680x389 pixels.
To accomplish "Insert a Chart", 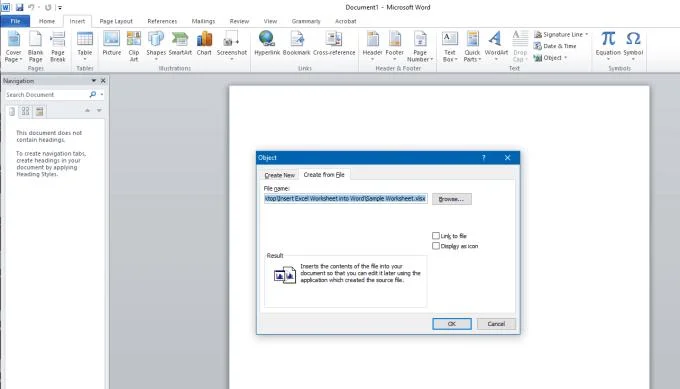I will [204, 44].
